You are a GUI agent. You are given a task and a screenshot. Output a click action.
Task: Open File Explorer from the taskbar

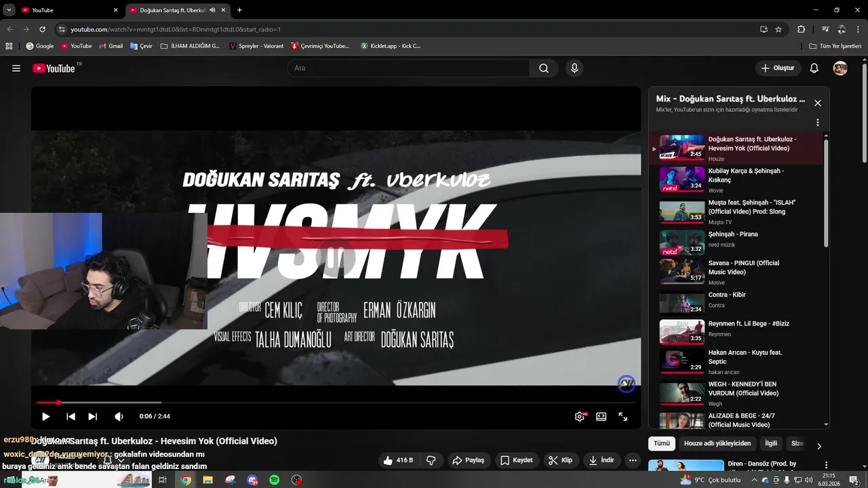click(x=208, y=480)
